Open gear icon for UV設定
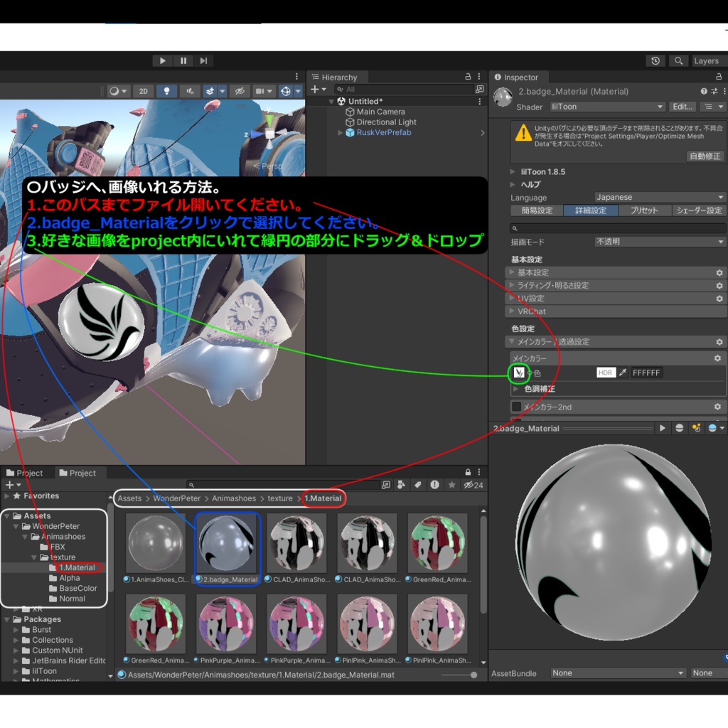728x728 pixels. coord(719,299)
